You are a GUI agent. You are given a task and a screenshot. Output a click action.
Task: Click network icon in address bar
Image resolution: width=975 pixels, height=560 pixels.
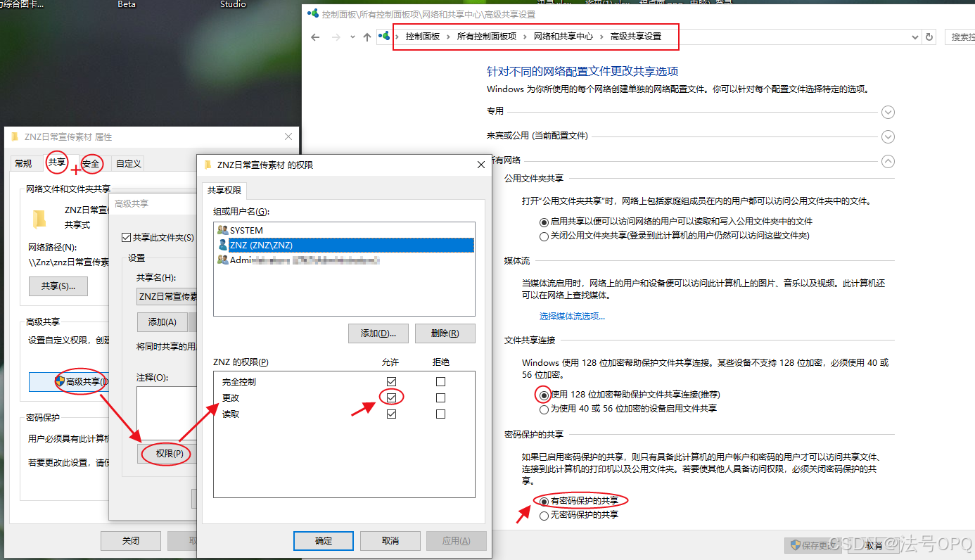pyautogui.click(x=384, y=37)
